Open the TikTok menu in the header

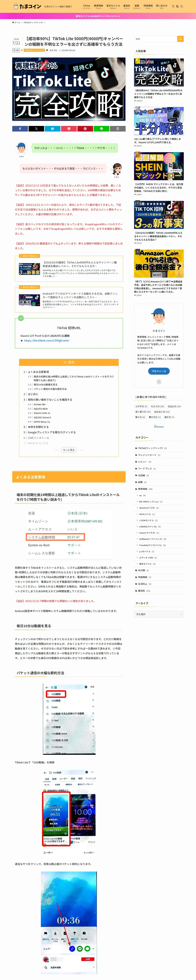click(x=86, y=7)
